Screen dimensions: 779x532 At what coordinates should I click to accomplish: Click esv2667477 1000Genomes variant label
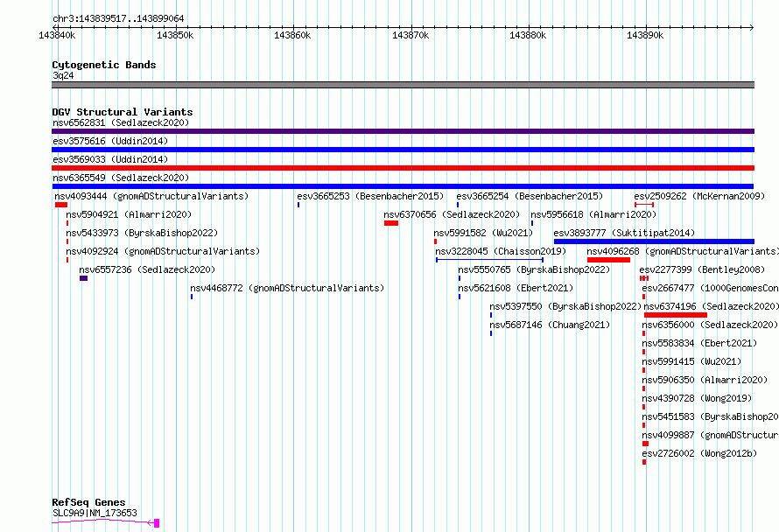pyautogui.click(x=710, y=288)
